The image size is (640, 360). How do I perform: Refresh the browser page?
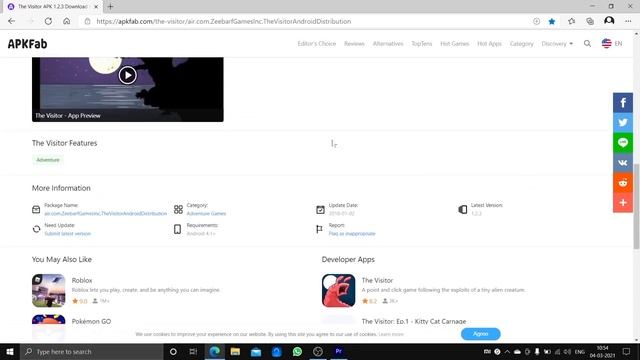point(48,21)
